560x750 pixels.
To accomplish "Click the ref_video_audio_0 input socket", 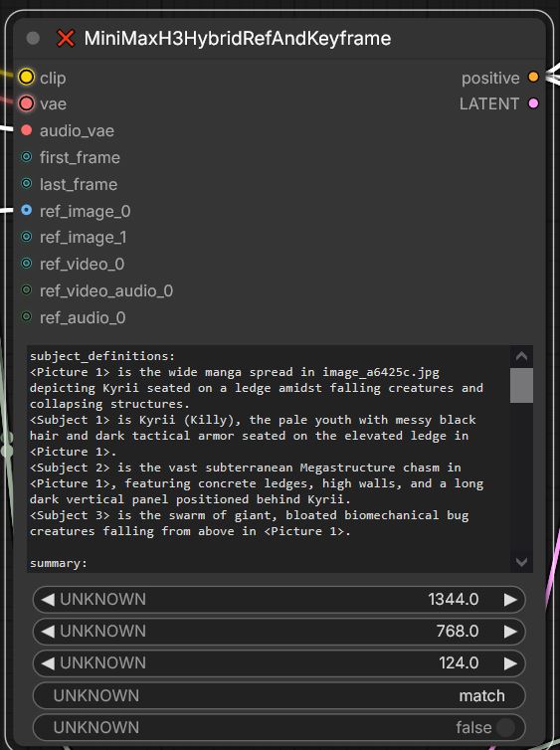I will 27,289.
